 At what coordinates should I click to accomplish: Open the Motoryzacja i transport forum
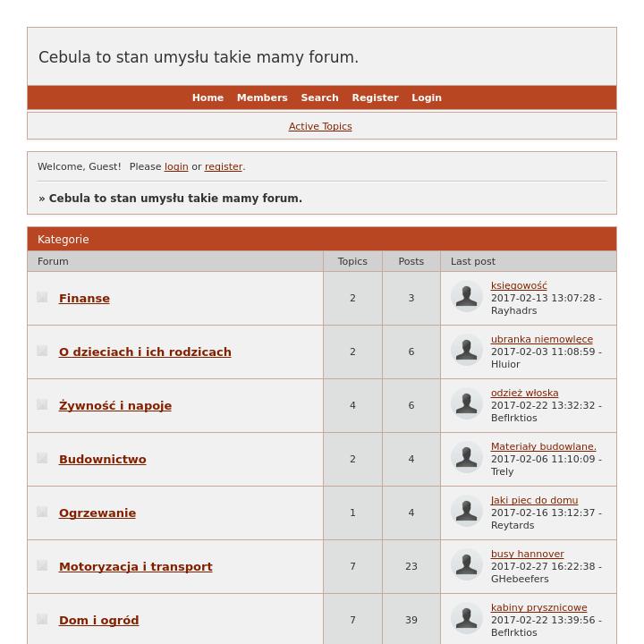(x=135, y=566)
